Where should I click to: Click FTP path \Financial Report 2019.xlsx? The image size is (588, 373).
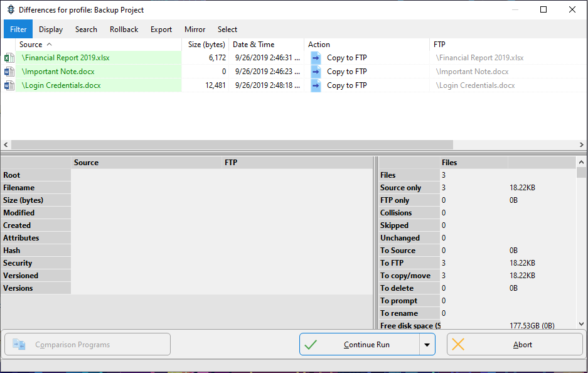[479, 58]
